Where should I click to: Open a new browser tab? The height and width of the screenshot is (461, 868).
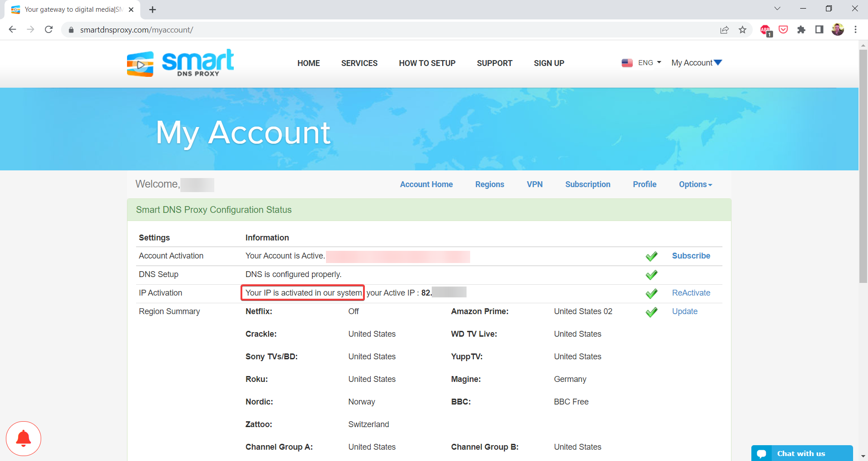[153, 9]
